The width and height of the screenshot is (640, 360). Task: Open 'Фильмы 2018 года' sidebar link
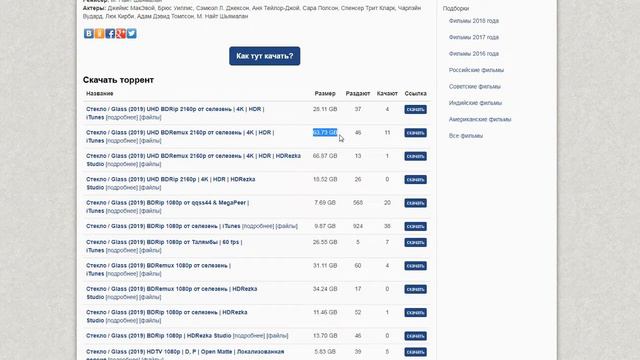(473, 21)
